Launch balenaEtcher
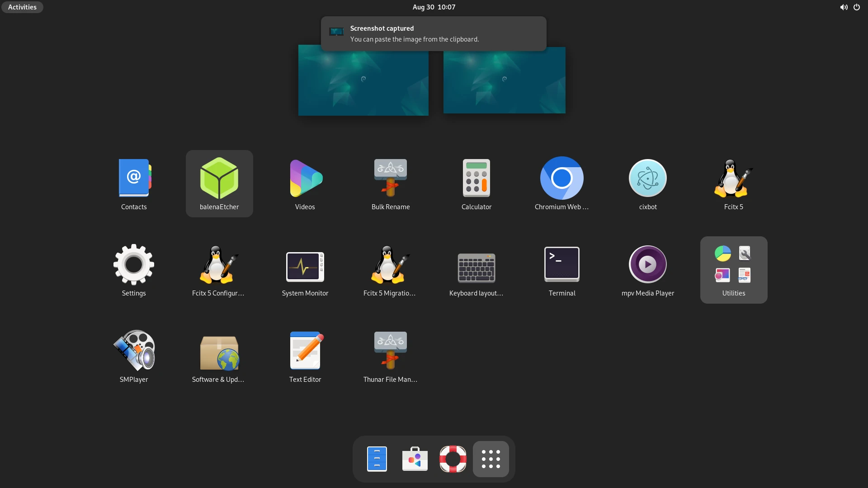The image size is (868, 488). [x=219, y=183]
